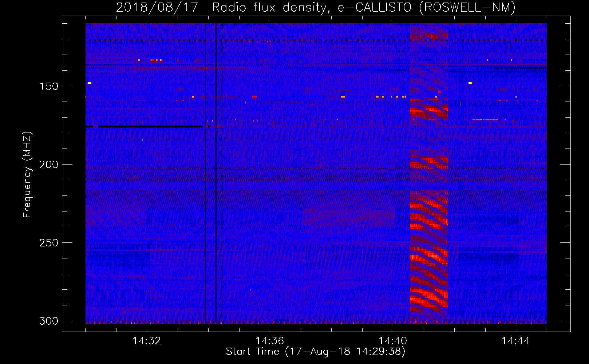Click the 'Start Time (17-Aug-18 14:29:38)' label

click(316, 352)
